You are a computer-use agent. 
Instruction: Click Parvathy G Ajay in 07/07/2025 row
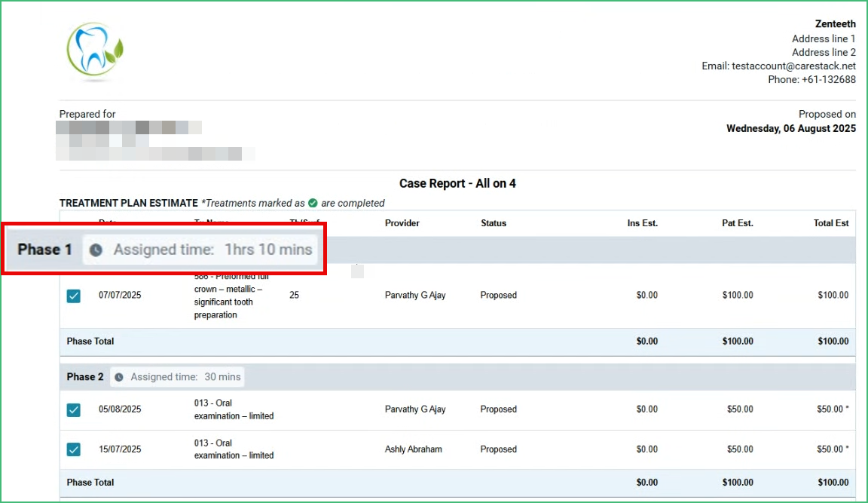coord(415,296)
